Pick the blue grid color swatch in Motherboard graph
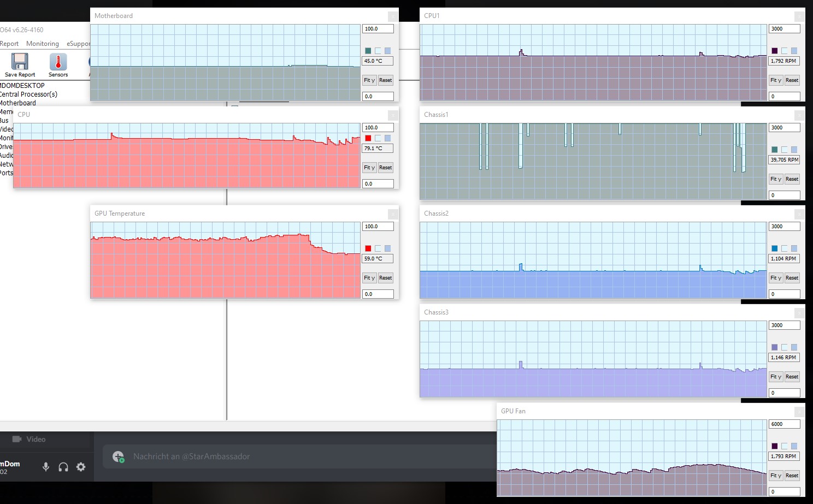This screenshot has height=504, width=813. [x=387, y=51]
